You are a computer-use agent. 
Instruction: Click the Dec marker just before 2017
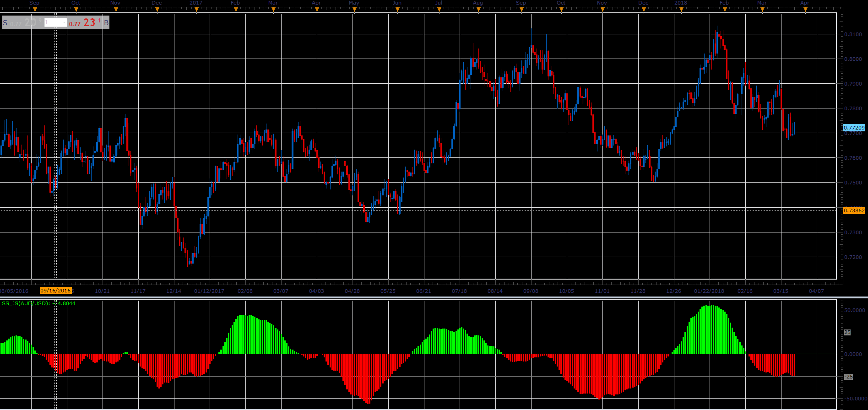[157, 3]
